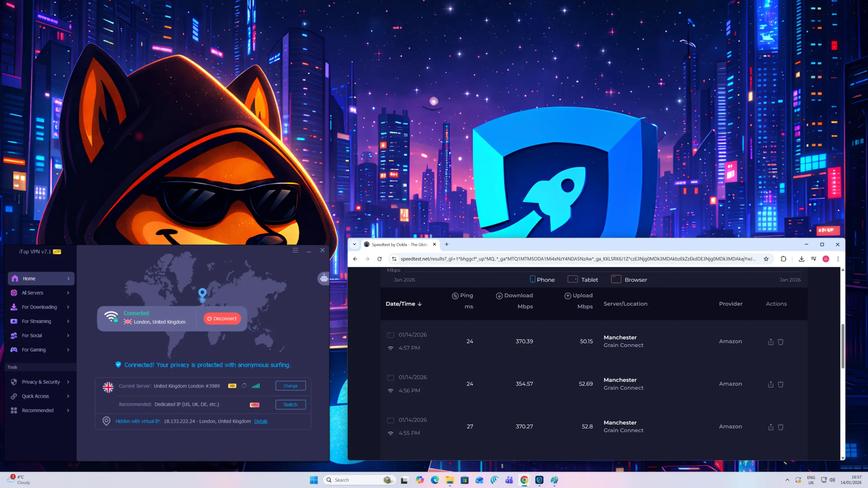Open the iTop VPN hamburger menu
The width and height of the screenshot is (868, 488).
295,250
